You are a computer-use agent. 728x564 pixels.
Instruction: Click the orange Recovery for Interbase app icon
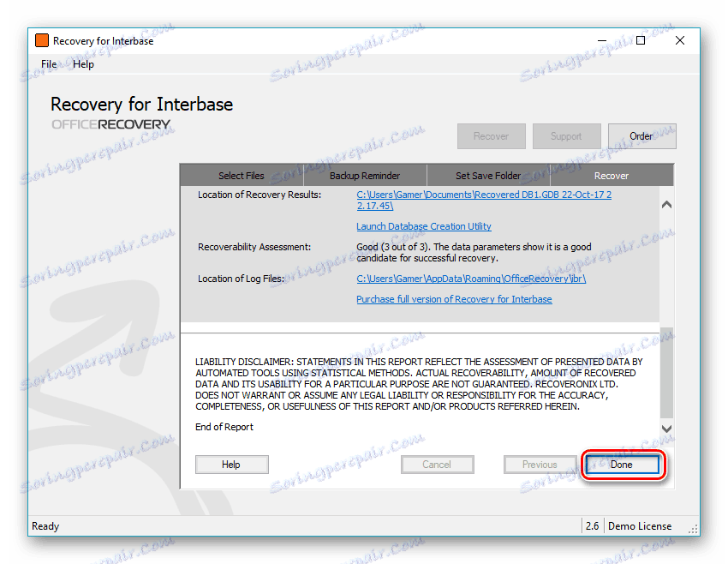pos(42,40)
